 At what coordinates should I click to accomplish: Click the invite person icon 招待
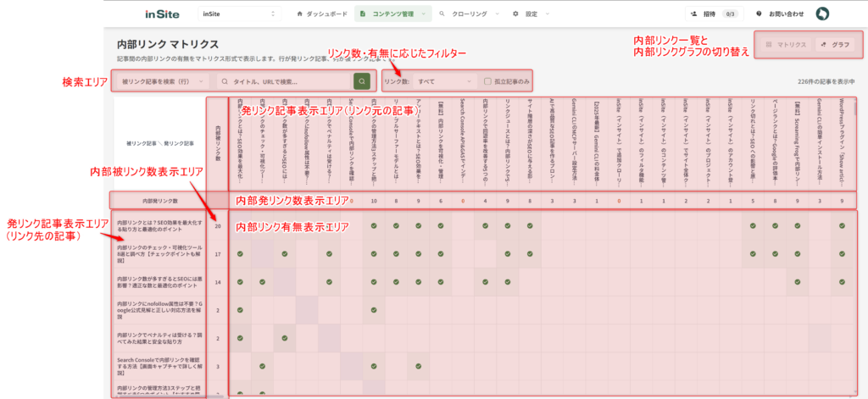coord(694,14)
